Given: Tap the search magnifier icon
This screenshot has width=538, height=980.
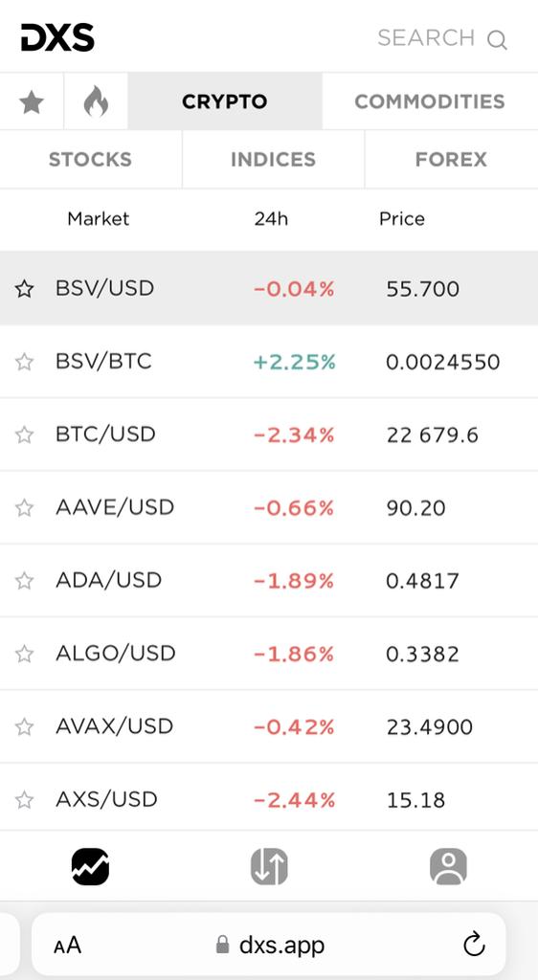Looking at the screenshot, I should point(497,39).
